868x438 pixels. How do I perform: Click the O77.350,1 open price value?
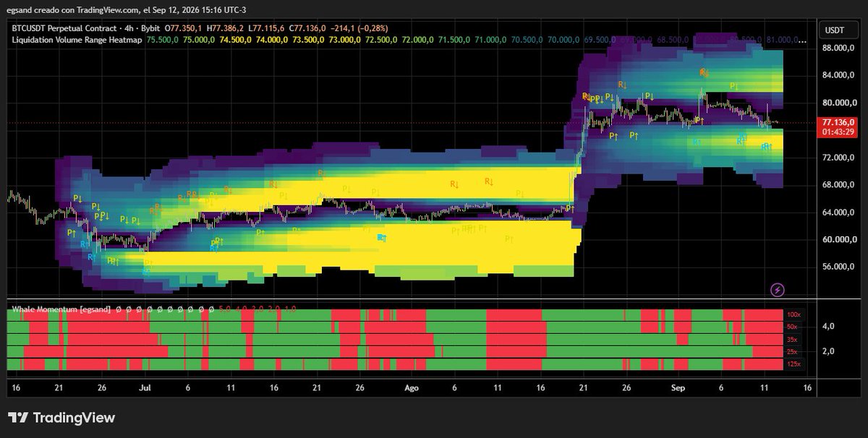184,27
